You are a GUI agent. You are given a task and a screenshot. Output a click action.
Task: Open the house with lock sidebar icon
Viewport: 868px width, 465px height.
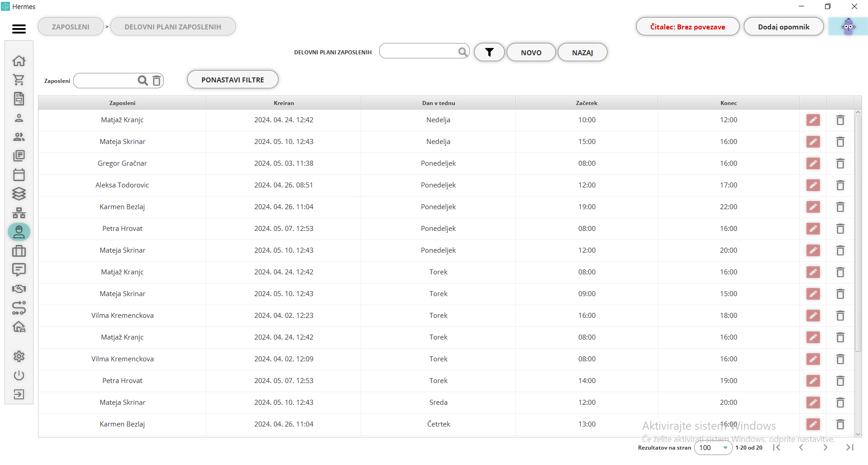[19, 327]
